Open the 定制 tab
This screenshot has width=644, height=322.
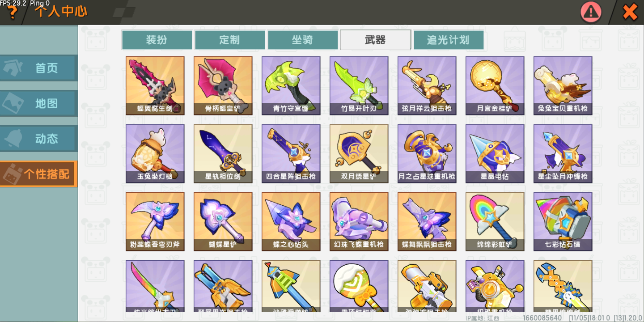(x=230, y=40)
